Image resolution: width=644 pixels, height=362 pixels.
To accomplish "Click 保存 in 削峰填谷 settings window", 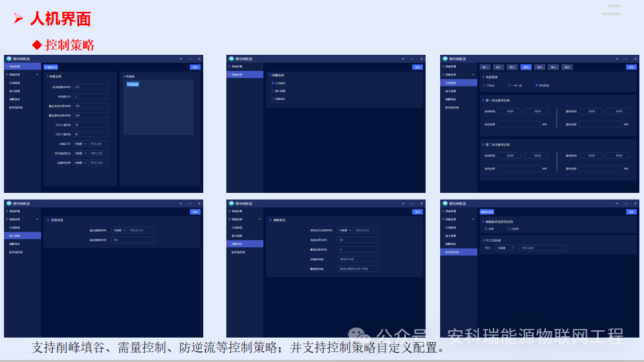I will (x=417, y=212).
